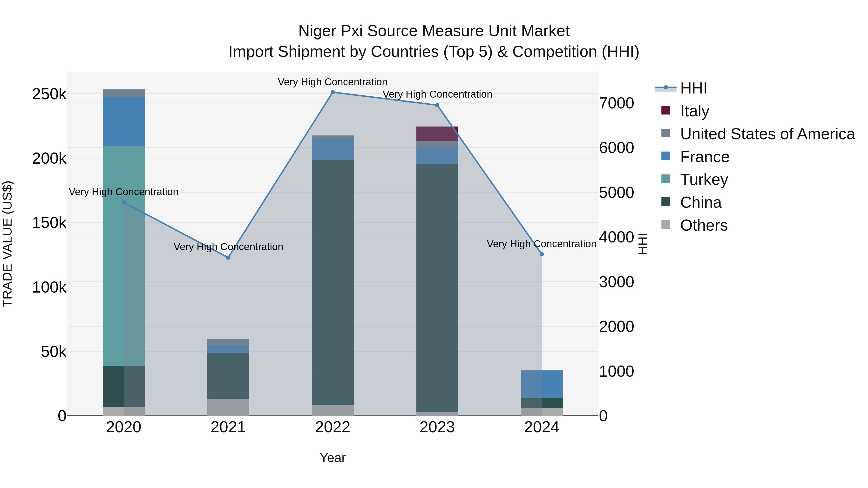This screenshot has height=488, width=868.
Task: Click the Turkey segment of the 2020 bar
Action: tap(124, 256)
